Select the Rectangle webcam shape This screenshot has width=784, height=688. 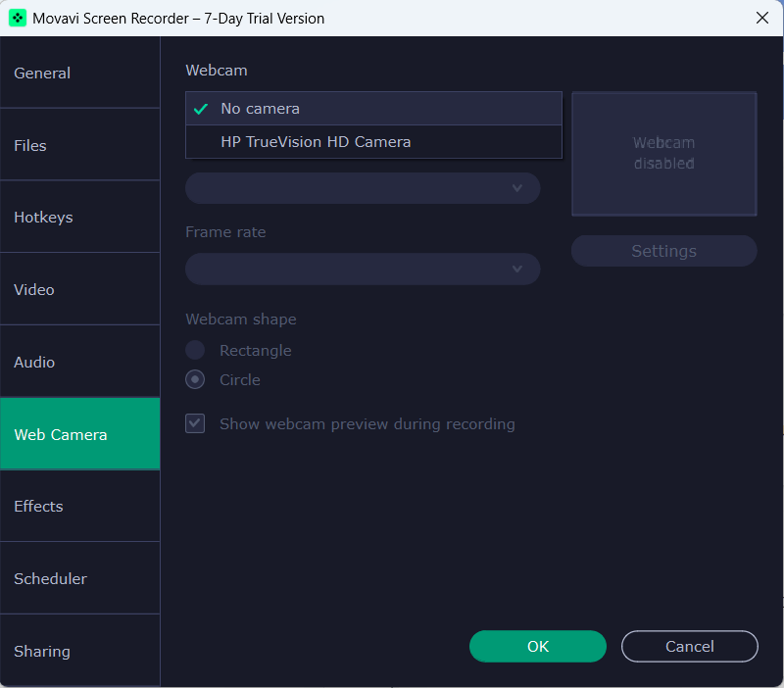pos(195,351)
